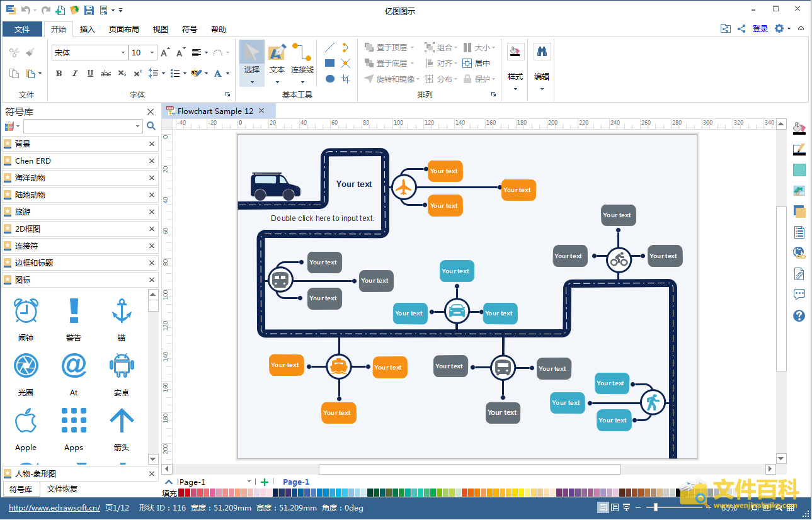Switch to the 页面布局 tab
Screen dimensions: 812x520
click(124, 29)
